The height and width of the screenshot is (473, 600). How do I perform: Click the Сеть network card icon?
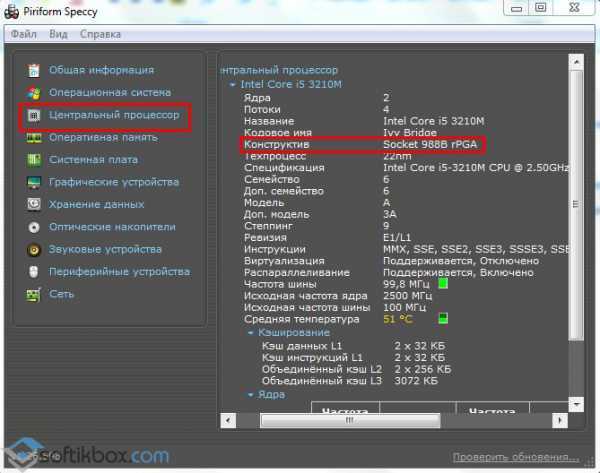point(34,294)
